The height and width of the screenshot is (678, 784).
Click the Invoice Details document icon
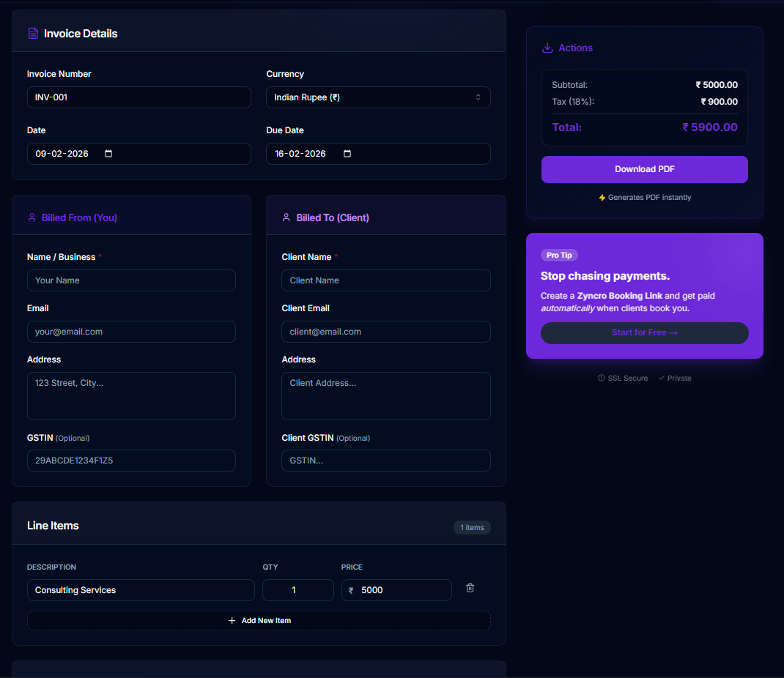(x=33, y=33)
